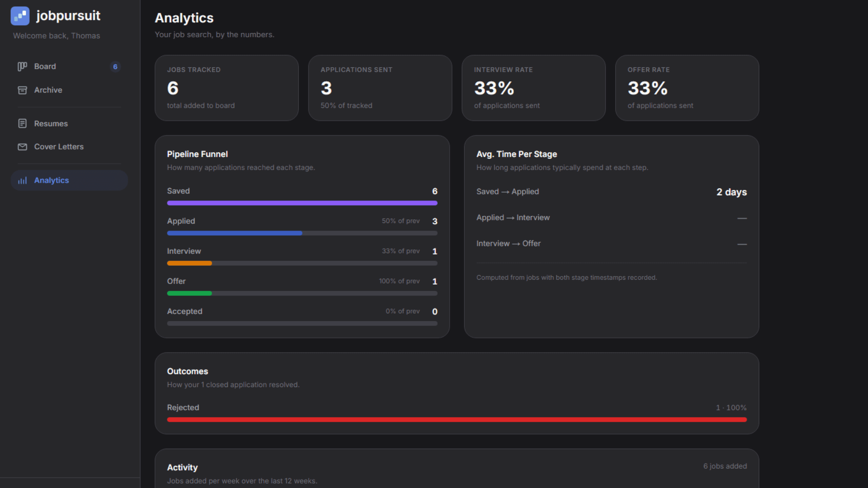Select the Analytics bar chart icon
Viewport: 868px width, 488px height.
22,180
